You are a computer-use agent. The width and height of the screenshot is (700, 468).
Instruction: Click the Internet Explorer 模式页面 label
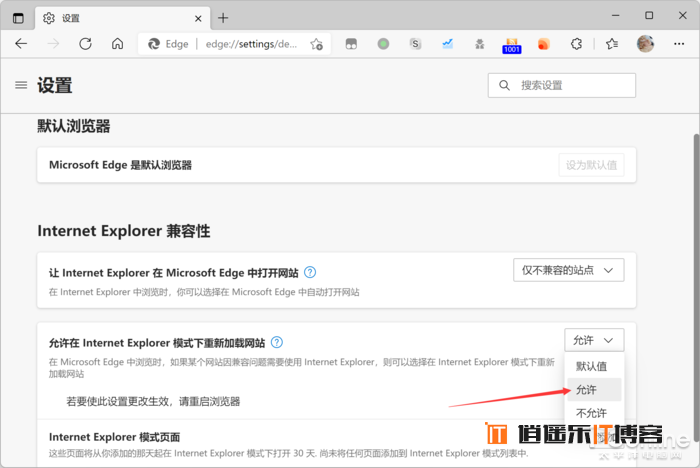[x=114, y=437]
